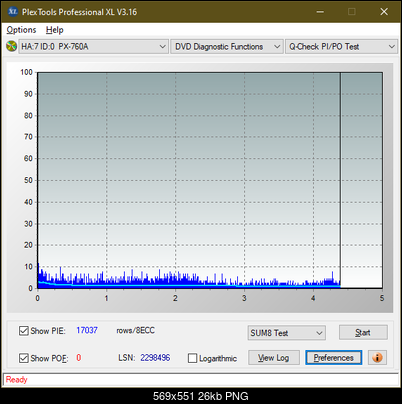The height and width of the screenshot is (404, 402).
Task: Expand the DVD Diagnostic Functions dropdown
Action: pos(227,47)
